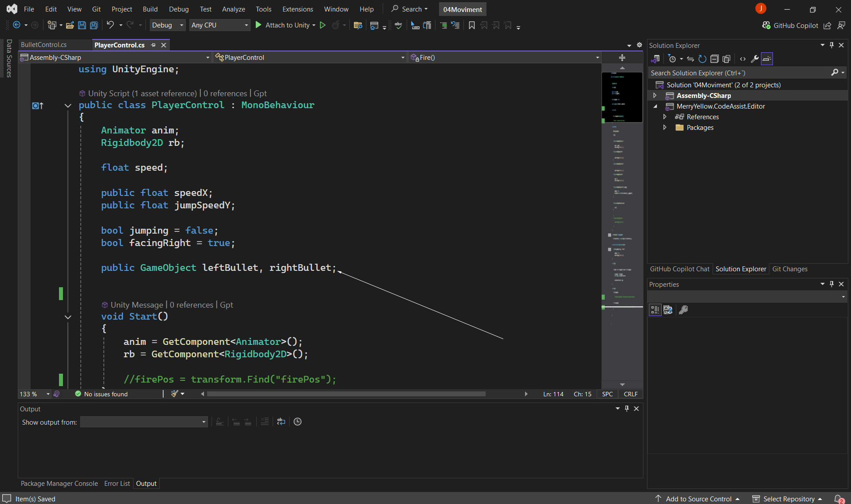
Task: Toggle word wrap in Output panel
Action: 281,422
